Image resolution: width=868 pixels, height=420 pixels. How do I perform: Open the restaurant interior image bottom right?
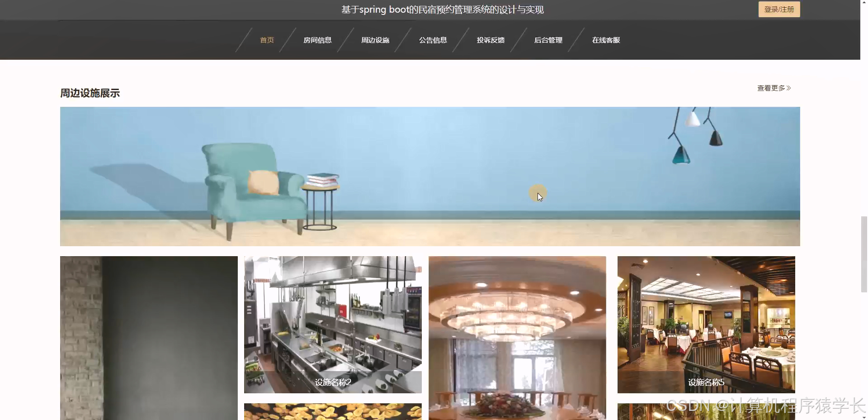pyautogui.click(x=706, y=411)
